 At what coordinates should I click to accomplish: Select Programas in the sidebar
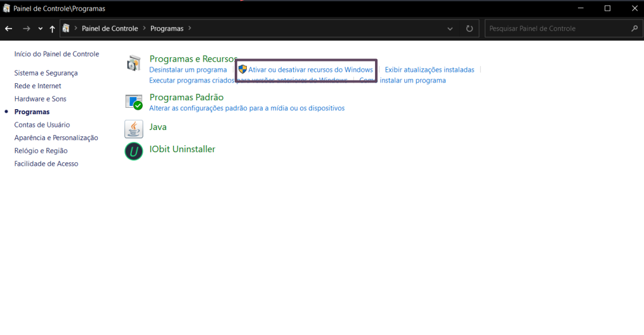click(32, 112)
